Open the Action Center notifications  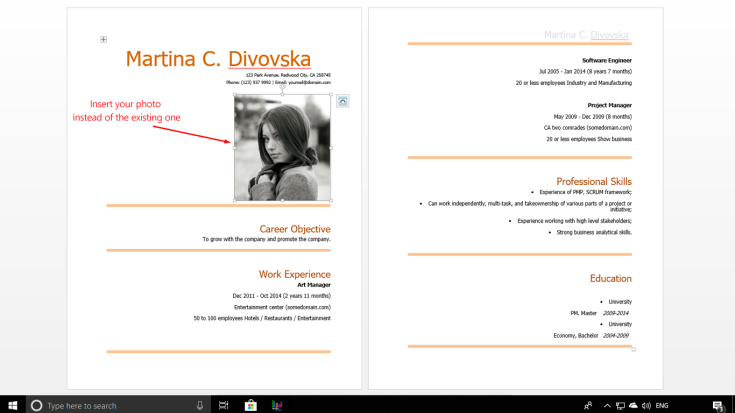(717, 405)
